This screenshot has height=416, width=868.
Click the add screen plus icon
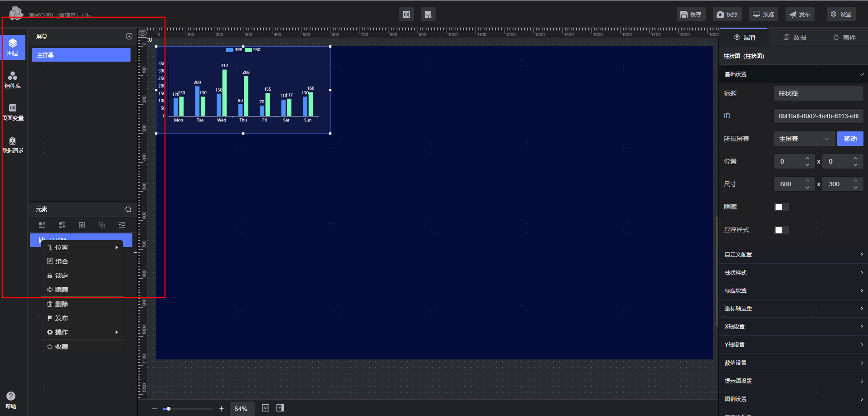point(129,36)
